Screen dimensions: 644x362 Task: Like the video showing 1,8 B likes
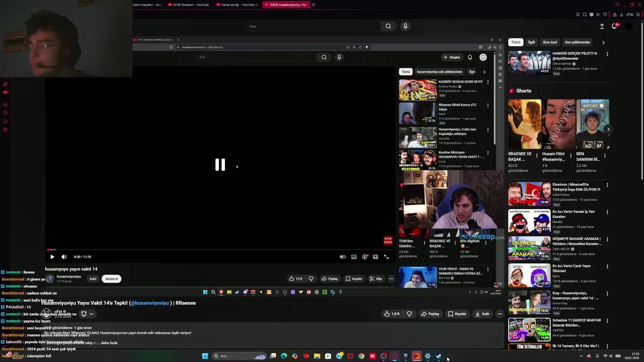point(392,314)
